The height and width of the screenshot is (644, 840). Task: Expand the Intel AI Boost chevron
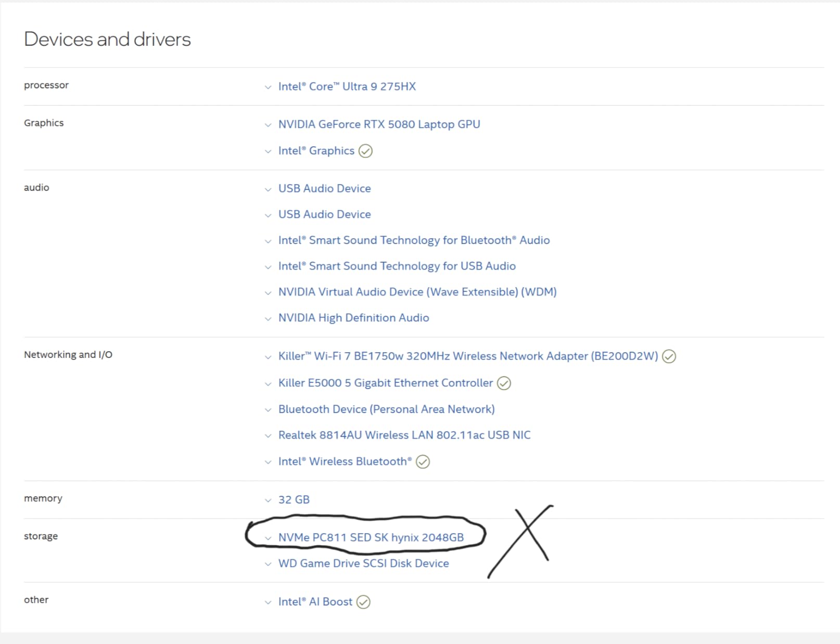268,602
